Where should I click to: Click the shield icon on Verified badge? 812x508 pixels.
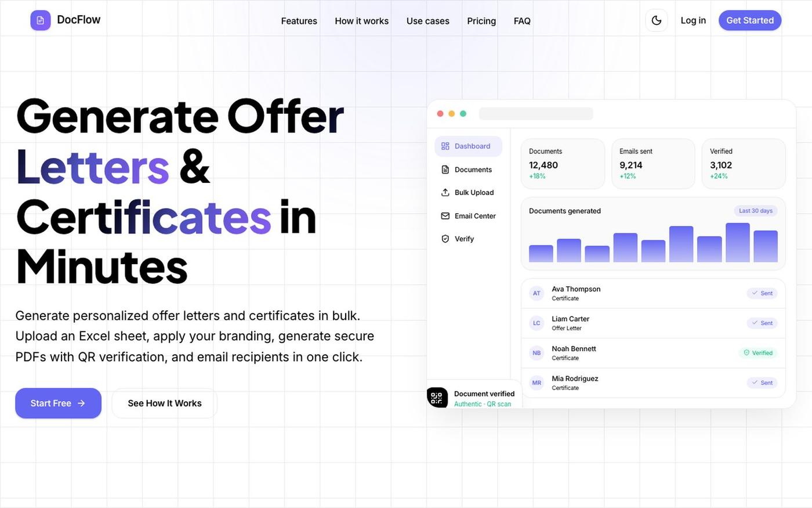(746, 353)
